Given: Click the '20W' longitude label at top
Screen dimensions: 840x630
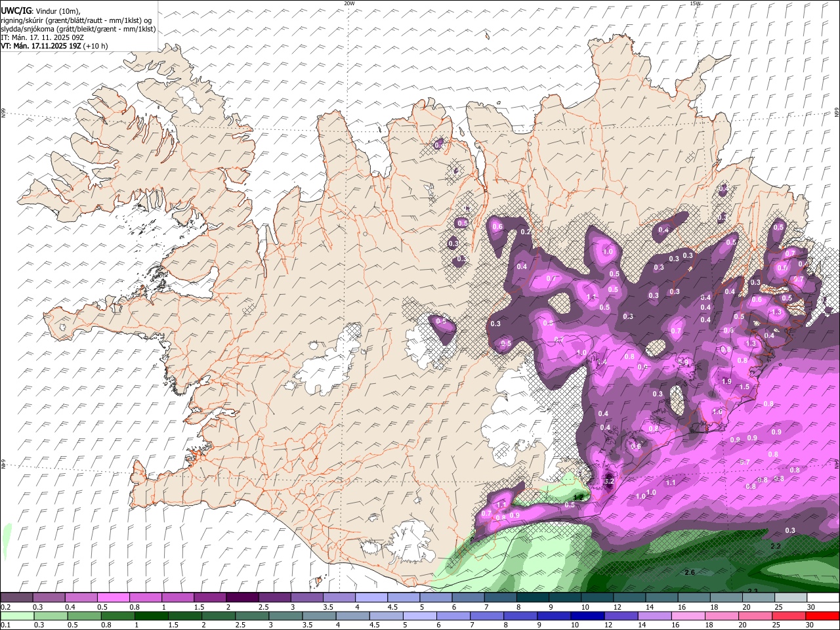Looking at the screenshot, I should [349, 3].
